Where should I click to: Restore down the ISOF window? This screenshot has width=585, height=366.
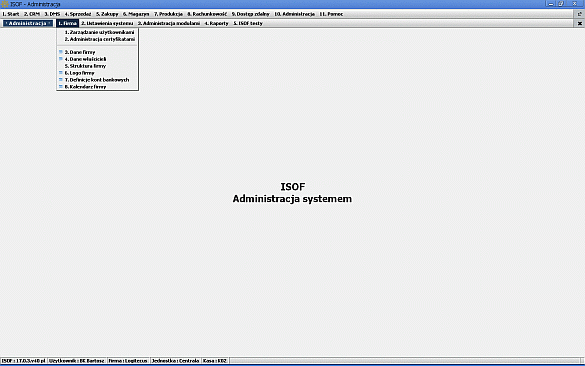(561, 4)
